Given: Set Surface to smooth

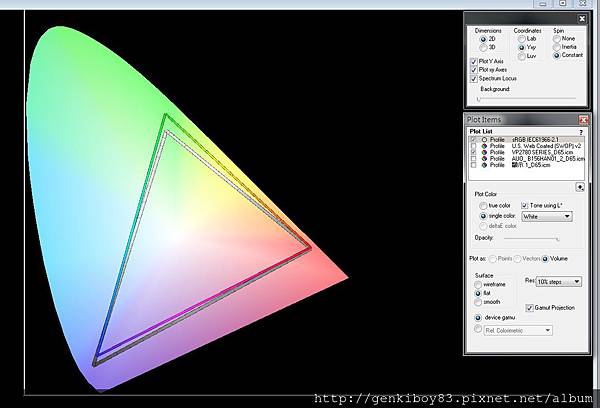Looking at the screenshot, I should (x=478, y=302).
